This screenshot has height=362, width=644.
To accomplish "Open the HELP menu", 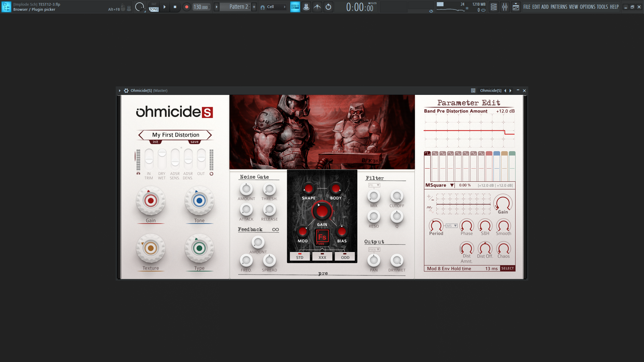I will point(614,7).
